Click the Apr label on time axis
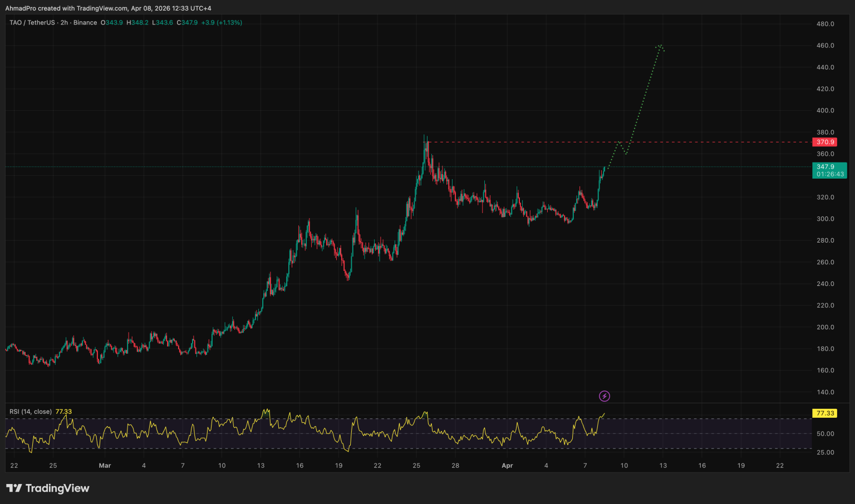855x504 pixels. [x=507, y=466]
